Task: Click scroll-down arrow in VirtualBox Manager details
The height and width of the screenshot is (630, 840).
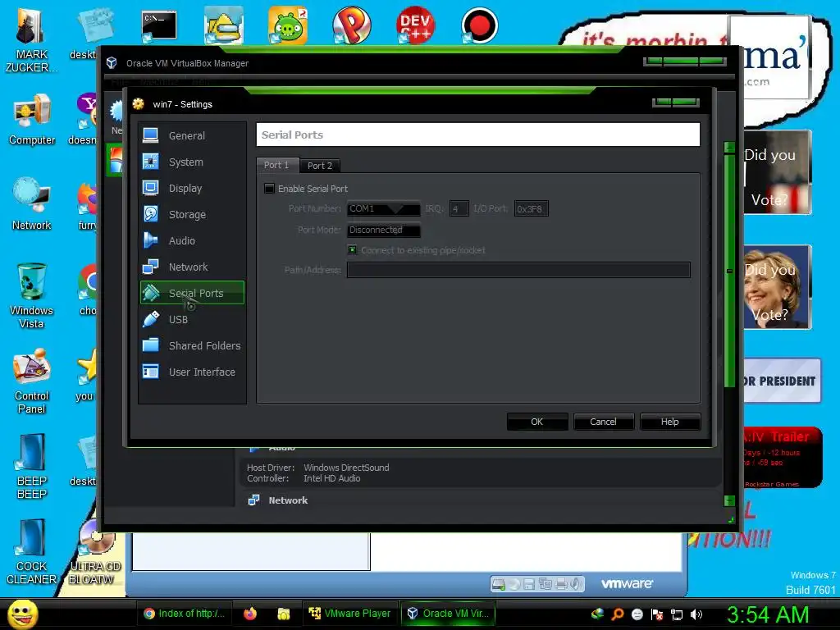Action: pyautogui.click(x=729, y=501)
